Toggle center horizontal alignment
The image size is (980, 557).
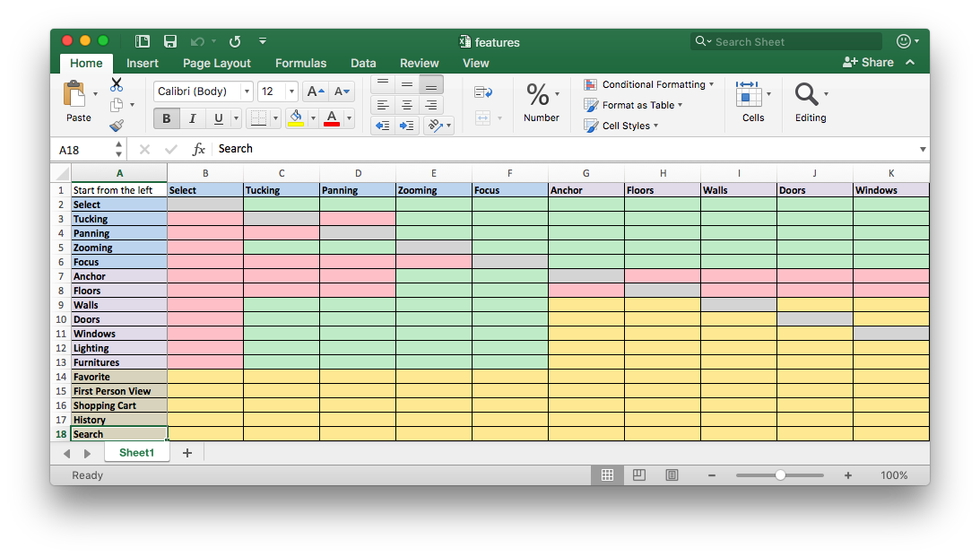pyautogui.click(x=407, y=105)
